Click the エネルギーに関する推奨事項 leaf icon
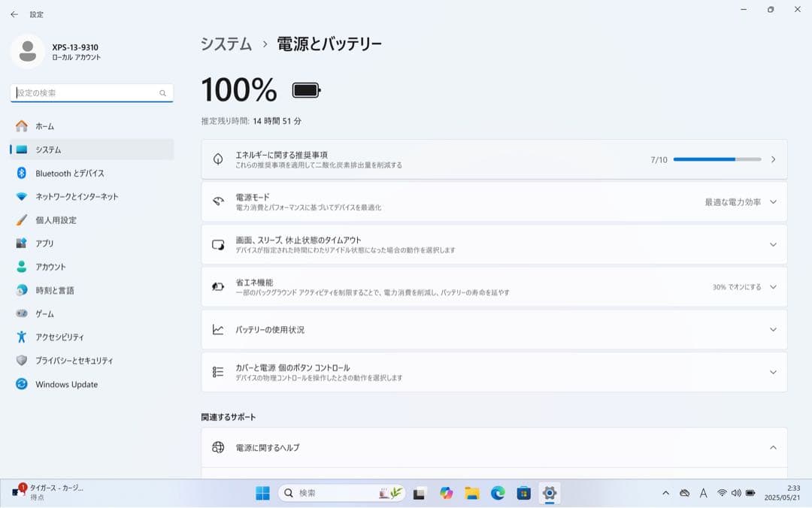Screen dimensions: 812x508 pyautogui.click(x=219, y=159)
